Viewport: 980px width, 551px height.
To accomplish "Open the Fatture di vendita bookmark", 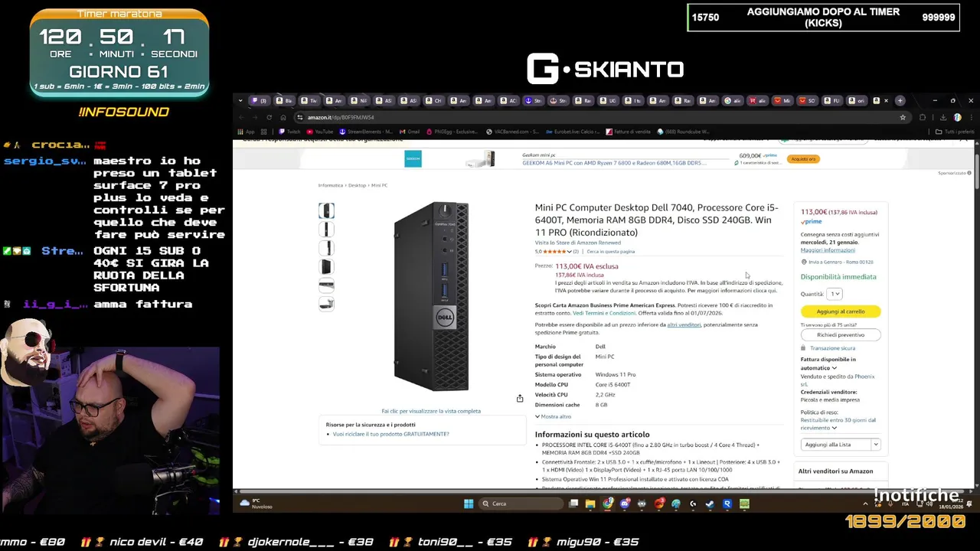I will [x=629, y=132].
